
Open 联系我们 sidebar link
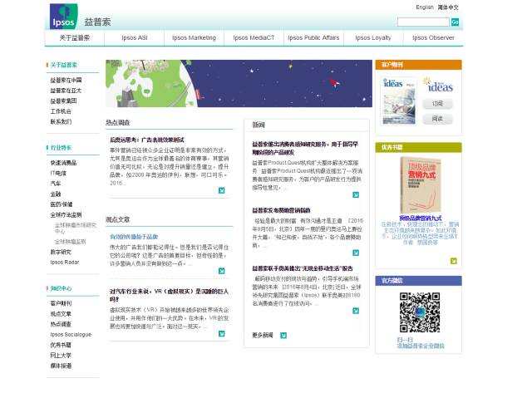point(61,121)
